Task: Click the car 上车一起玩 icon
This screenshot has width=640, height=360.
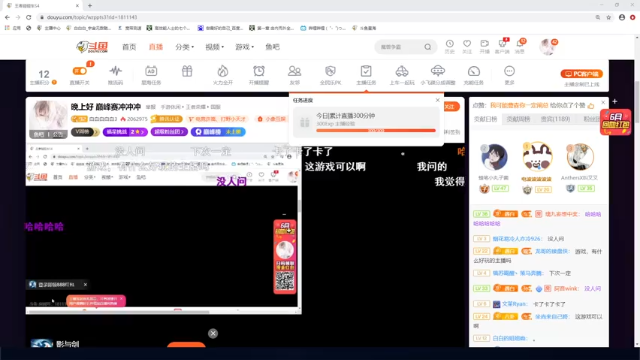Action: click(402, 71)
